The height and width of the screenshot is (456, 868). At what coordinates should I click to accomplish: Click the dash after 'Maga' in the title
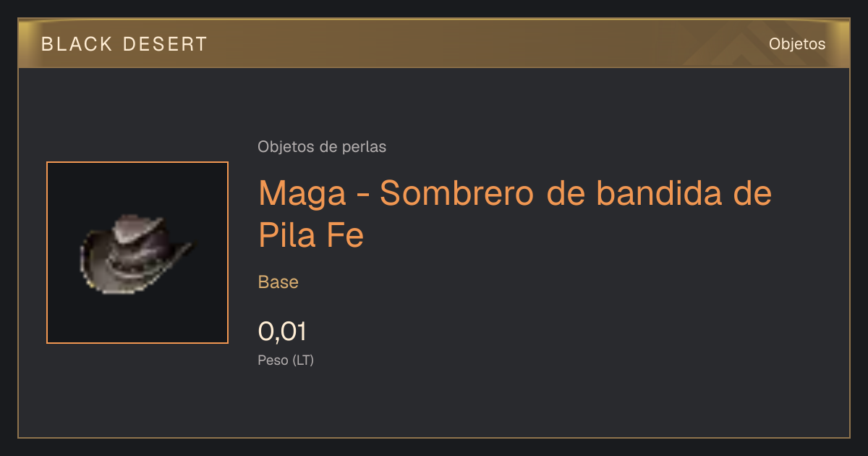[363, 196]
